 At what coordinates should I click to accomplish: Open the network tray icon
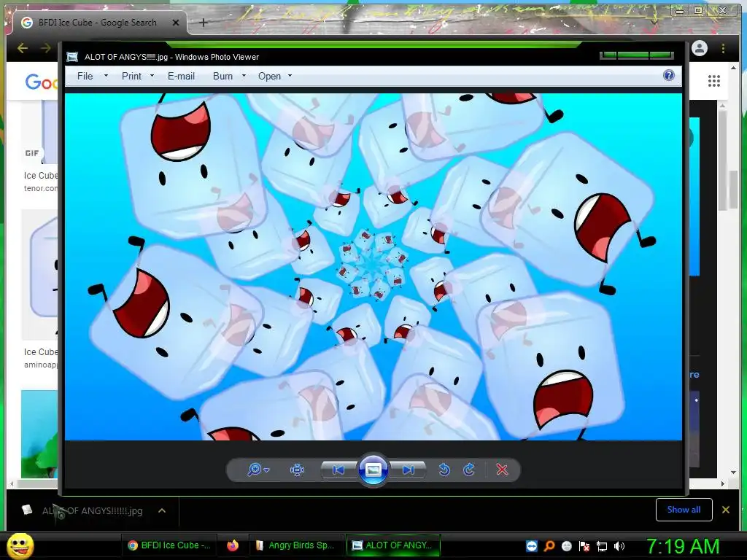tap(602, 546)
